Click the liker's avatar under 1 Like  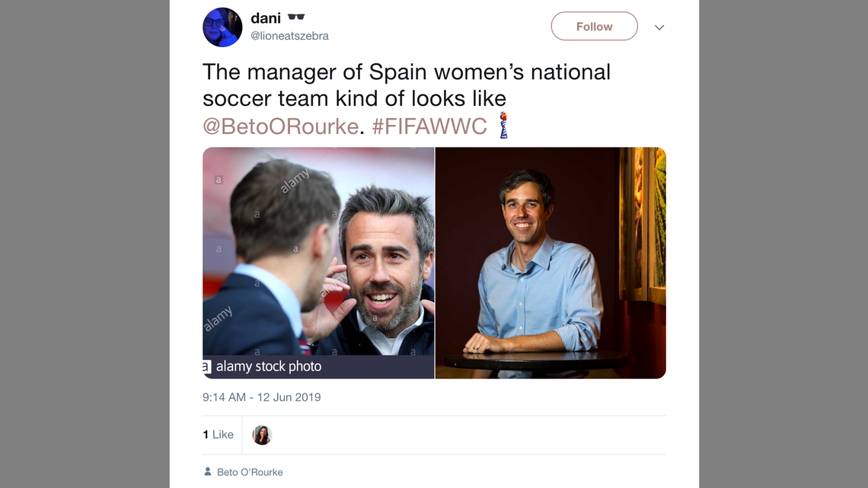(262, 434)
